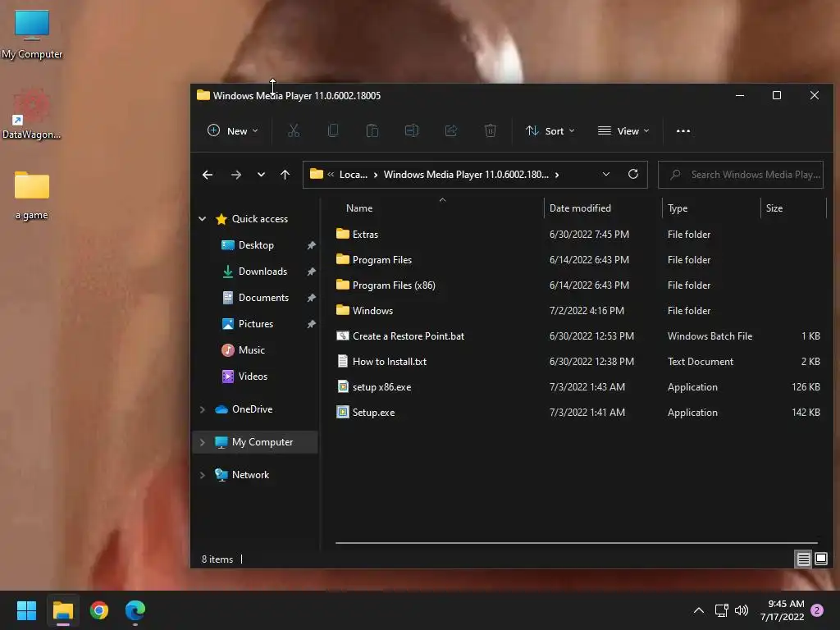Screen dimensions: 840x630
Task: Select Music in navigation pane
Action: pyautogui.click(x=251, y=349)
